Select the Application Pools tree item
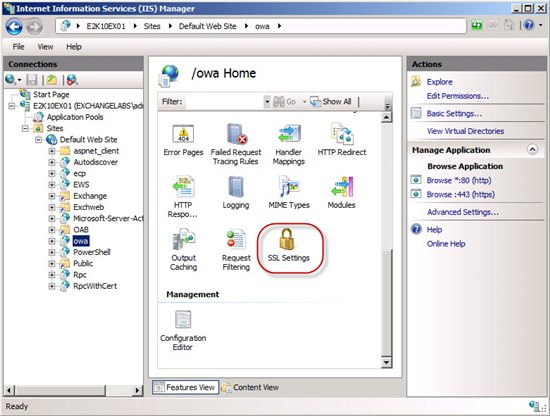Viewport: 550px width, 416px height. (x=75, y=117)
